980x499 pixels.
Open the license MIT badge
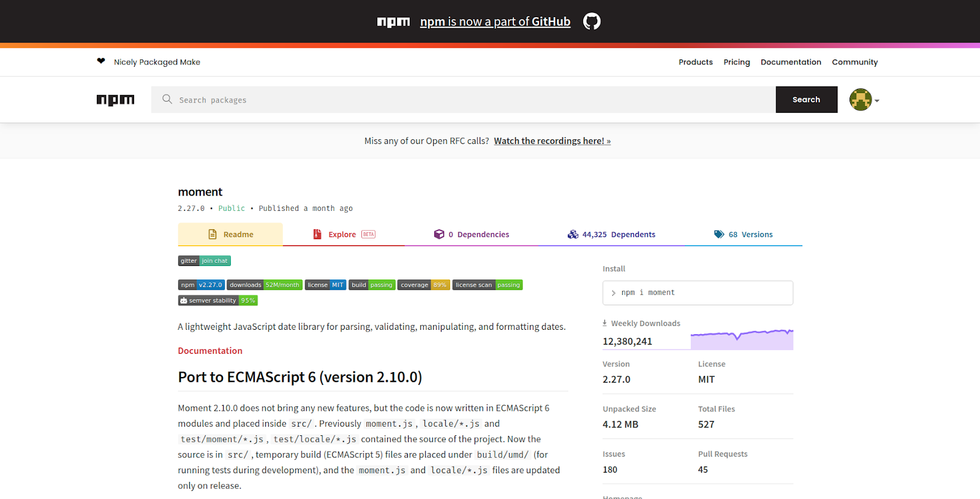[326, 285]
